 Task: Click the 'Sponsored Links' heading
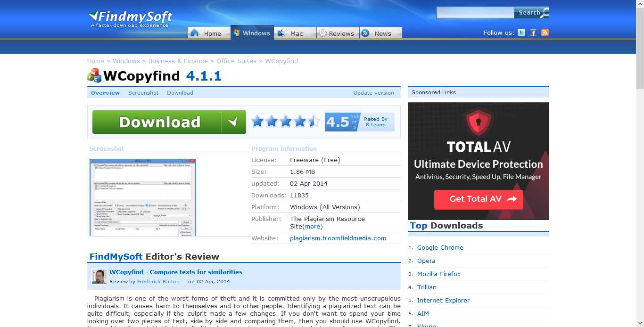434,92
